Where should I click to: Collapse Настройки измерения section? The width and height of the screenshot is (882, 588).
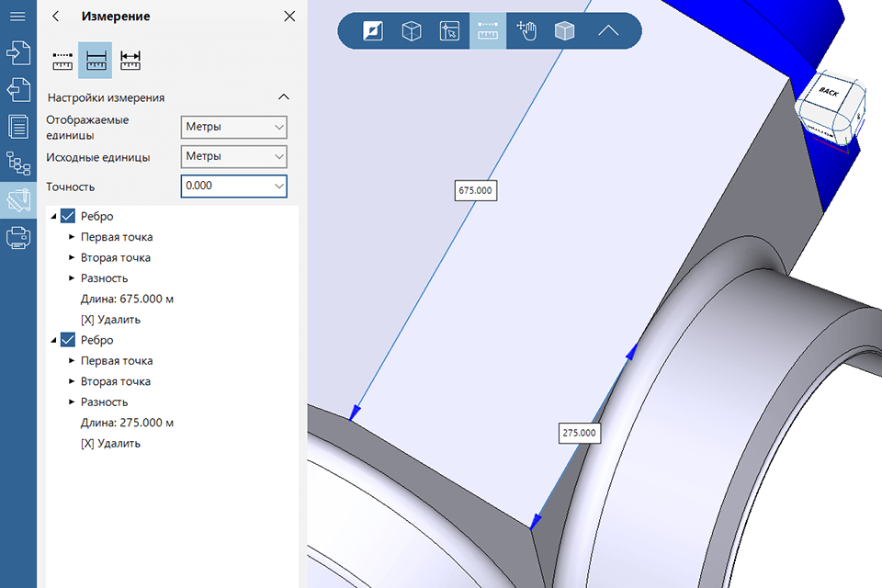tap(284, 97)
